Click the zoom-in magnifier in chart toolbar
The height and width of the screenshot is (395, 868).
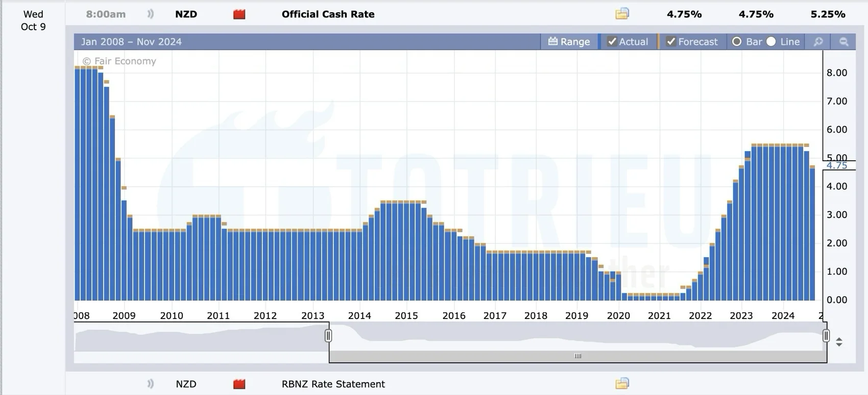818,42
